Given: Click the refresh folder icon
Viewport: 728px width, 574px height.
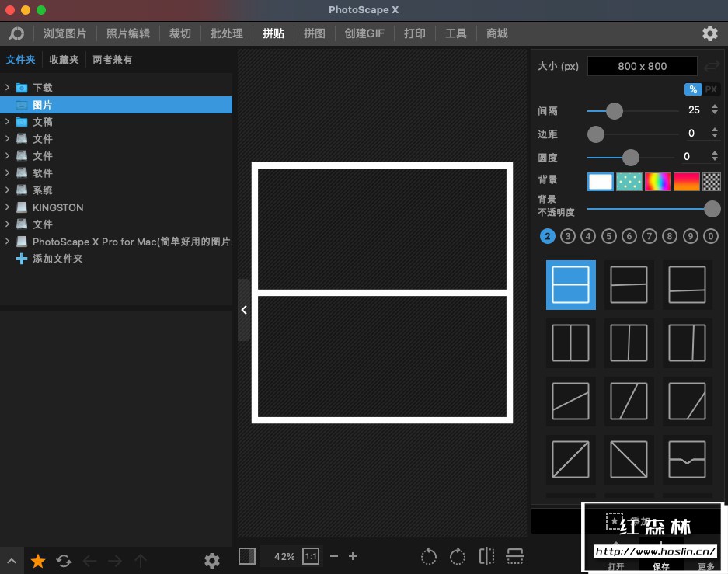Looking at the screenshot, I should (x=64, y=560).
